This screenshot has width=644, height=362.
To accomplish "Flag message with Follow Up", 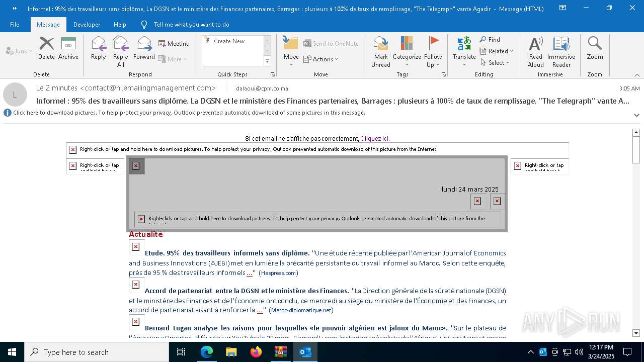I will pos(433,52).
